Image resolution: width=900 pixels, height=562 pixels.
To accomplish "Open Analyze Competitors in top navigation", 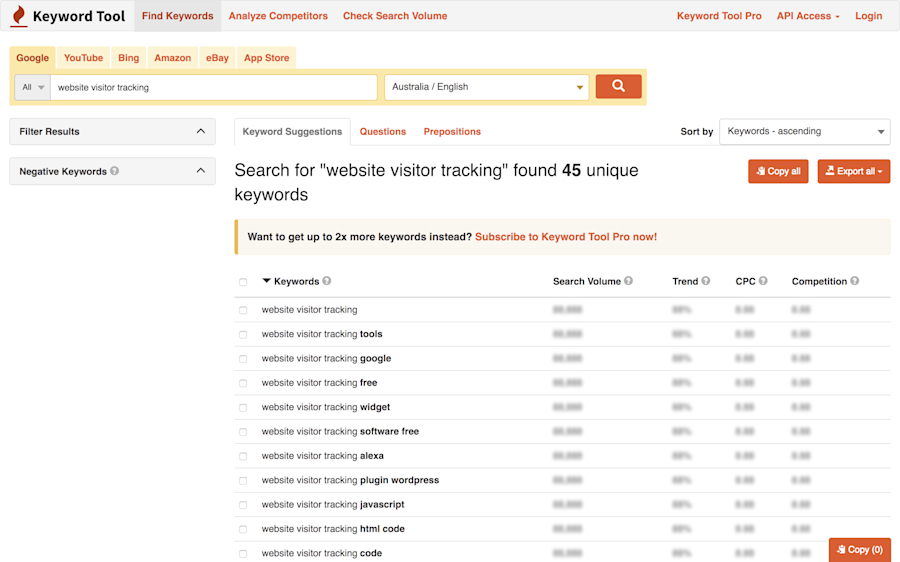I will 278,16.
